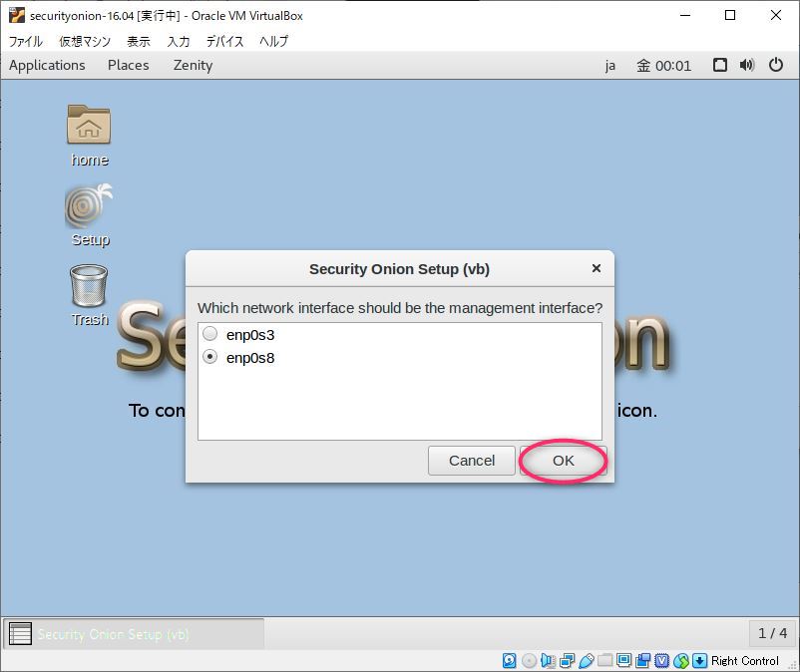The width and height of the screenshot is (800, 672).
Task: Click the recording status icon
Action: tap(642, 661)
